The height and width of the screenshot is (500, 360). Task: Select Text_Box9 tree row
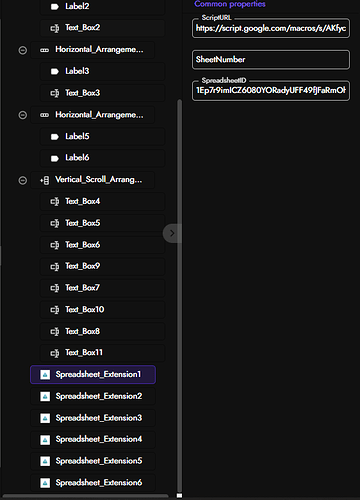coord(102,266)
